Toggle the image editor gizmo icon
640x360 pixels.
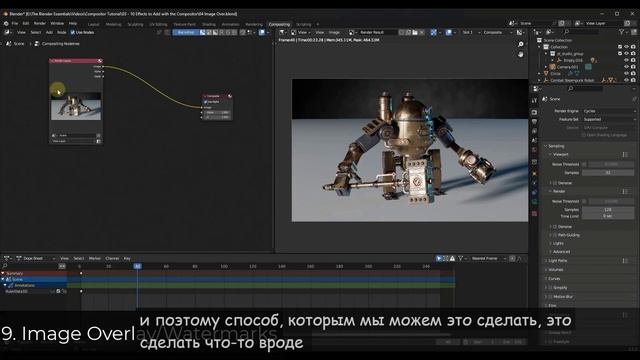(433, 32)
